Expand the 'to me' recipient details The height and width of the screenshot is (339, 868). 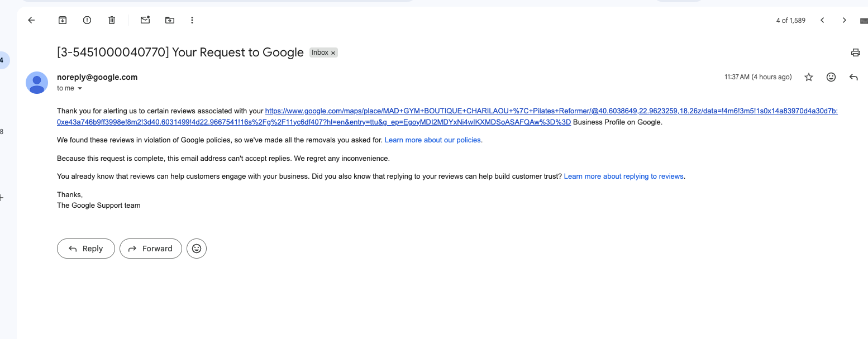(x=79, y=89)
